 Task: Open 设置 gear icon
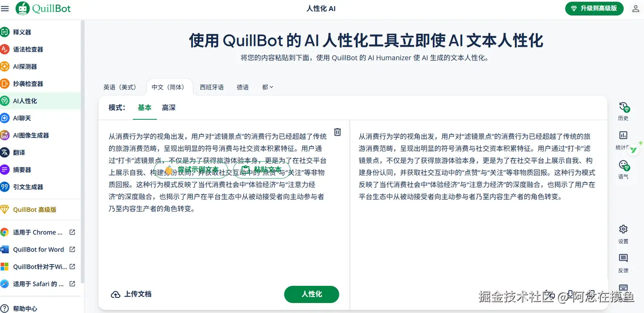[x=623, y=229]
